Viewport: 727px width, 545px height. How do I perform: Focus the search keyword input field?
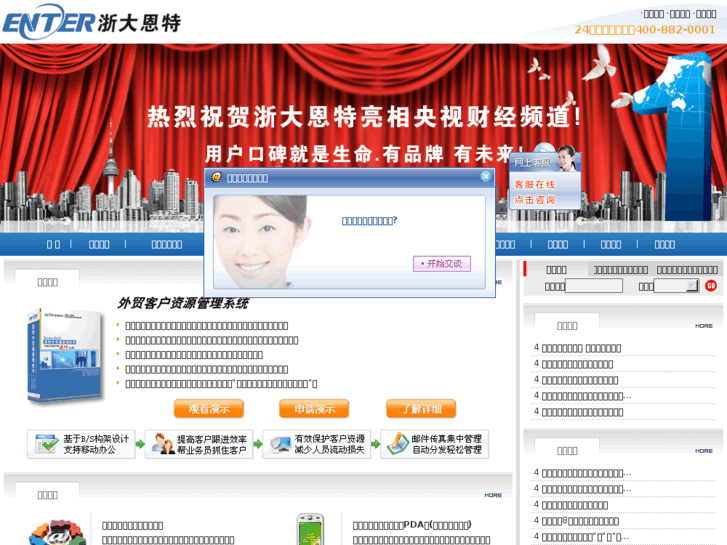pyautogui.click(x=593, y=286)
